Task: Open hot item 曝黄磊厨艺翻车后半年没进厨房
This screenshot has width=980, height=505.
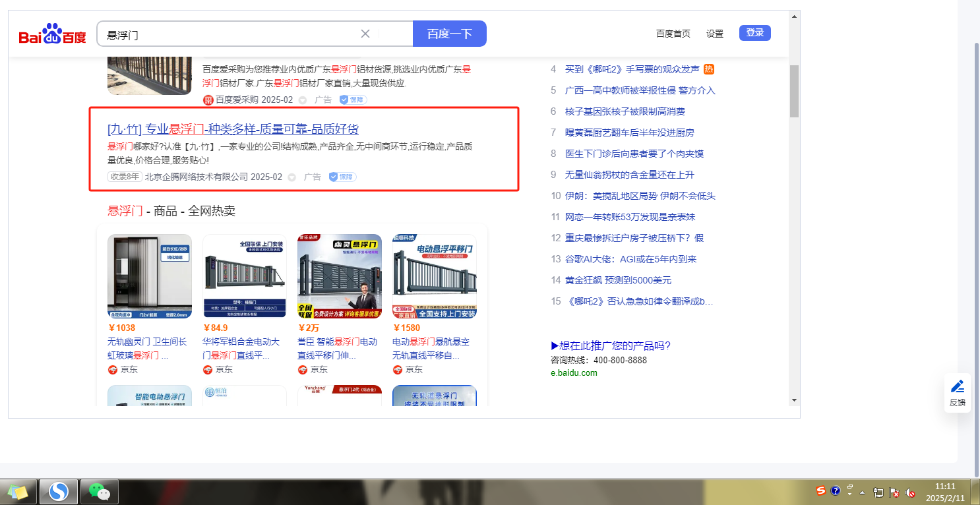Action: pyautogui.click(x=630, y=133)
